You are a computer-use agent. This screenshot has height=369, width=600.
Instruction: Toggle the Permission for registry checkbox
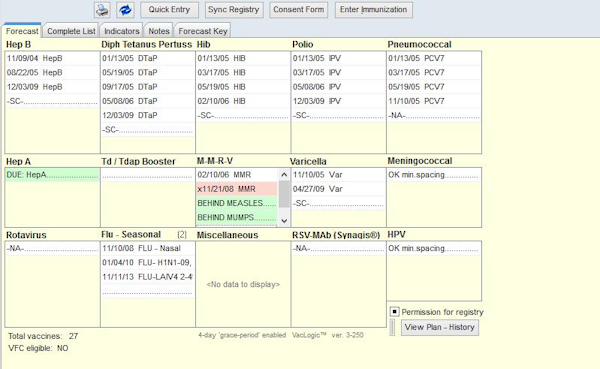(x=394, y=312)
